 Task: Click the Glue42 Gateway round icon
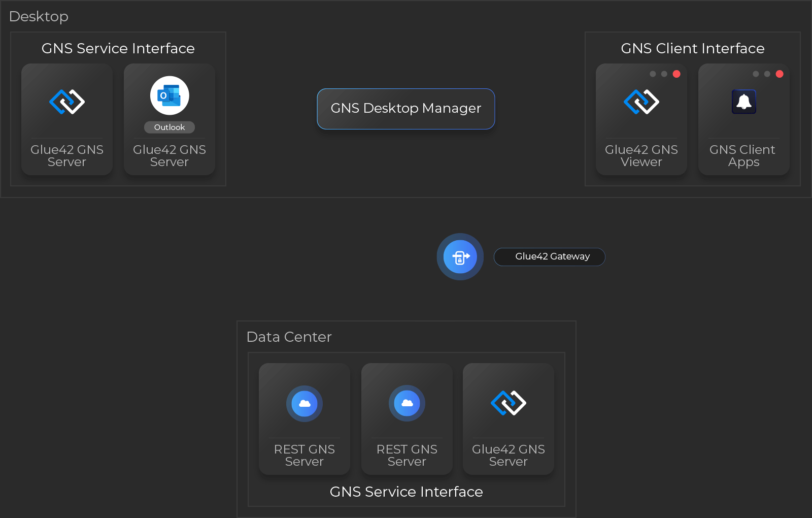460,256
